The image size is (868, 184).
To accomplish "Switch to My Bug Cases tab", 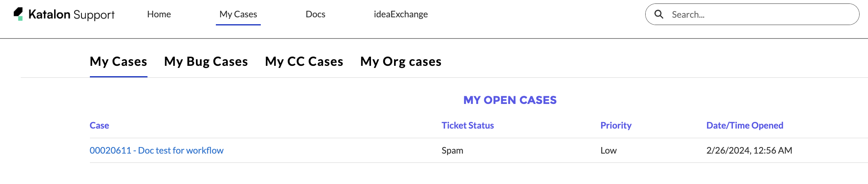I will point(206,62).
